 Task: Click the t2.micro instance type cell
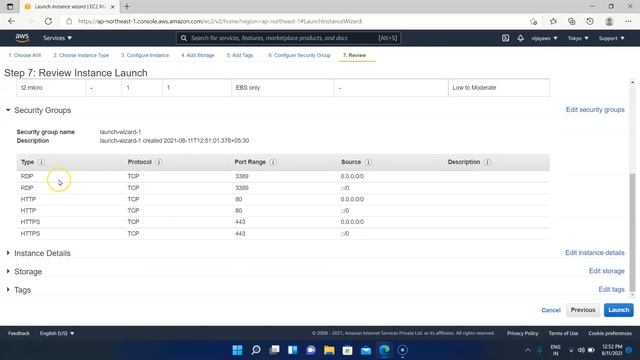pyautogui.click(x=51, y=88)
